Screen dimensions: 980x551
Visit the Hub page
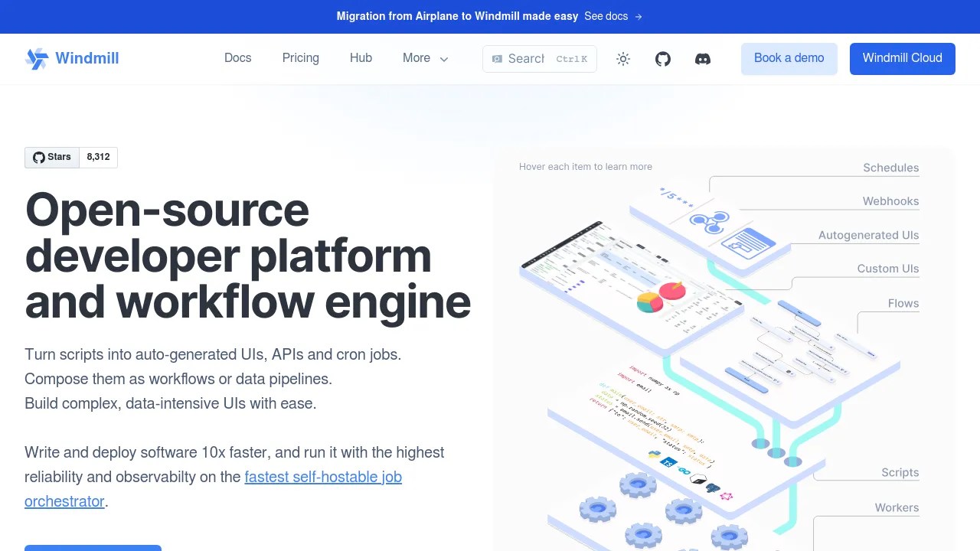[361, 58]
